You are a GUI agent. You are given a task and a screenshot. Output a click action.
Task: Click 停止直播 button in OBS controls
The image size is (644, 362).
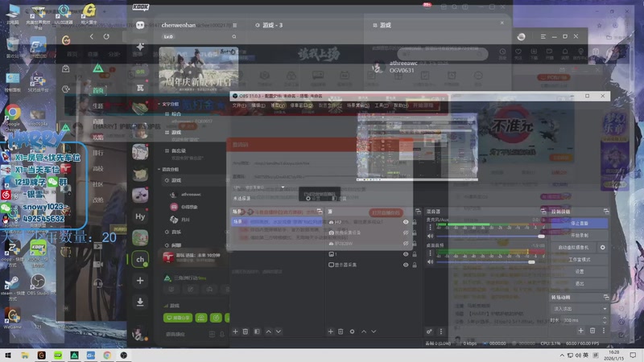point(580,224)
